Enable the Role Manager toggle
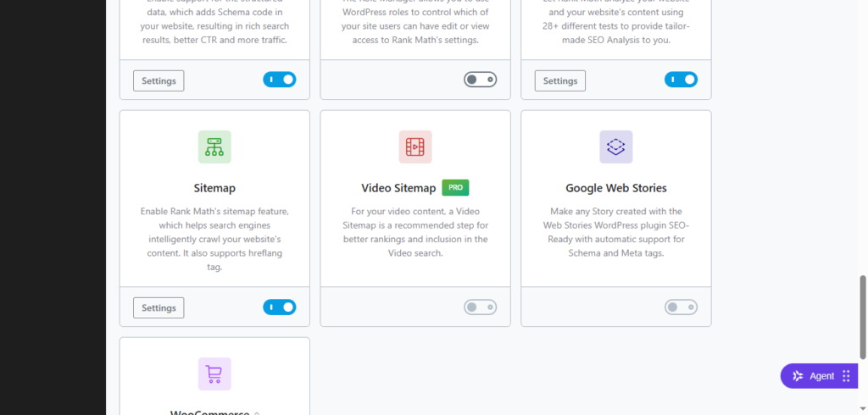 pyautogui.click(x=481, y=80)
